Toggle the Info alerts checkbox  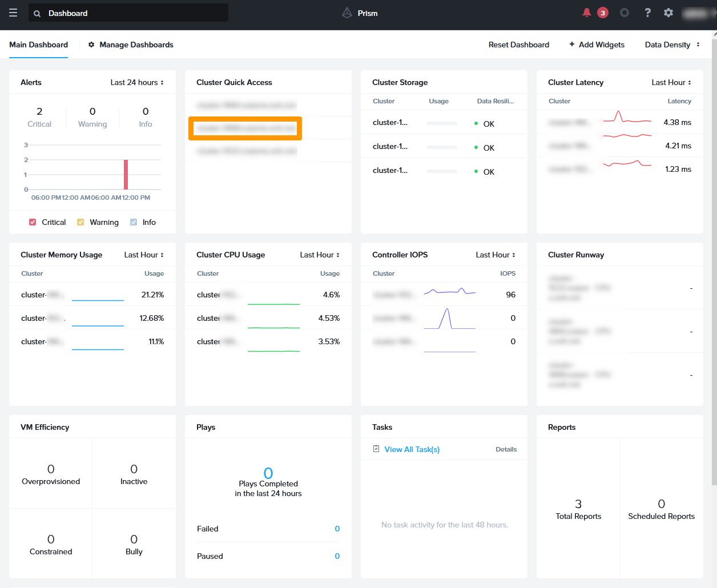point(134,222)
